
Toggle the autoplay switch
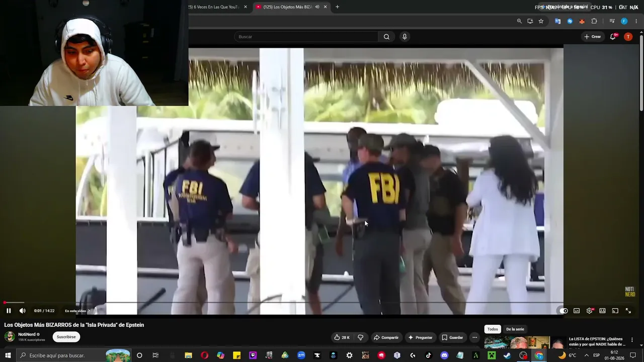[564, 311]
